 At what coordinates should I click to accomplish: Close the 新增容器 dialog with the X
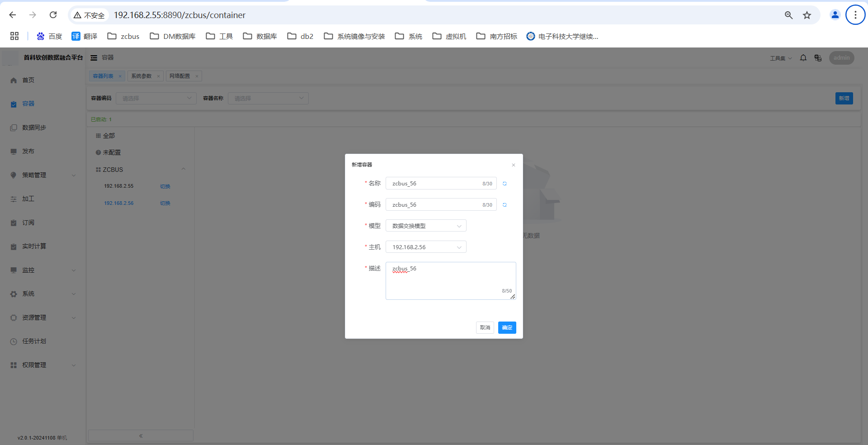point(514,165)
